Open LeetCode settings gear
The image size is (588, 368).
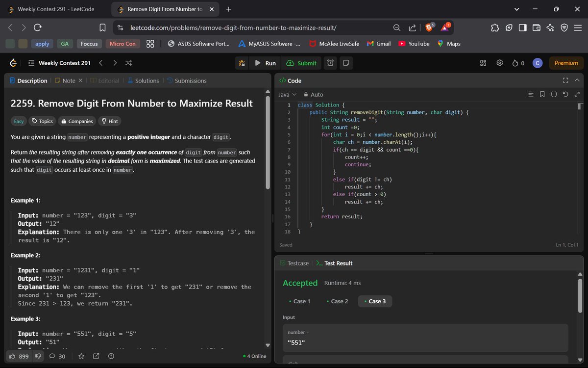pos(500,63)
